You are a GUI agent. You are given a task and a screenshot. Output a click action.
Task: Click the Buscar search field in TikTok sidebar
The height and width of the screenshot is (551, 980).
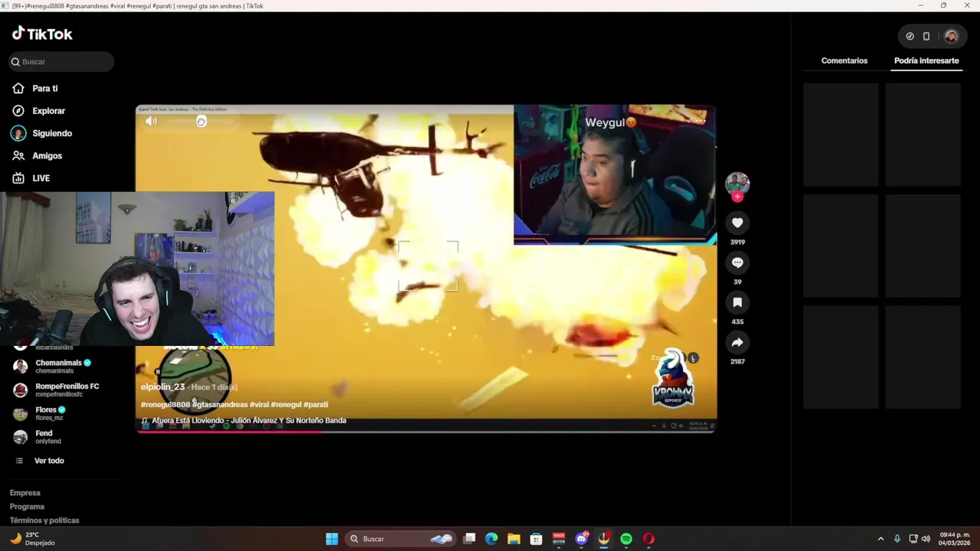(x=61, y=62)
